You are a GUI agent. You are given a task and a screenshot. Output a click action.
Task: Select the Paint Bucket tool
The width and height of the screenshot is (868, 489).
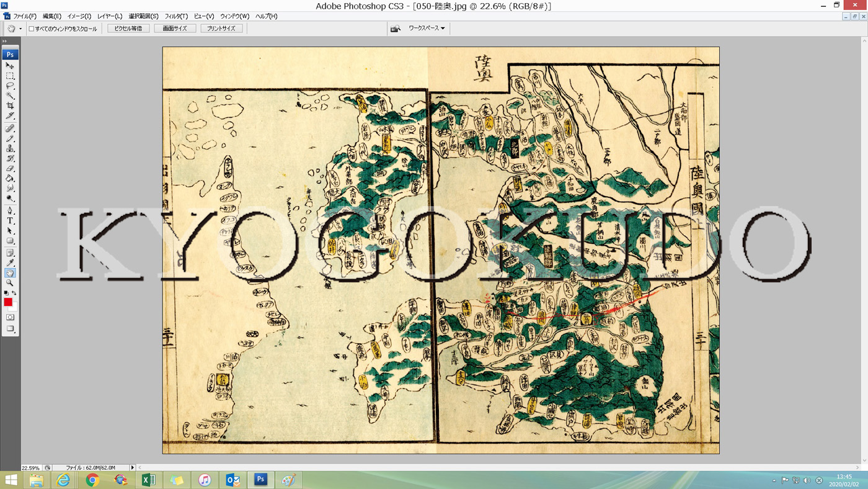pyautogui.click(x=10, y=178)
